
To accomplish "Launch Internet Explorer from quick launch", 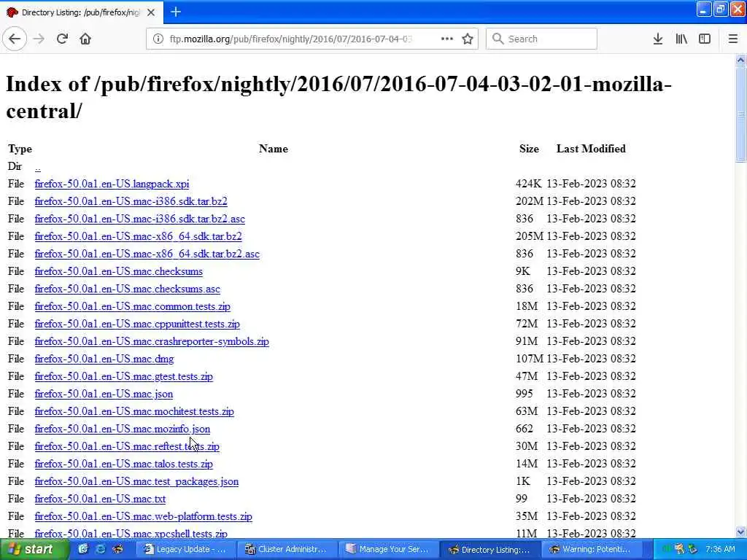I will coord(101,550).
